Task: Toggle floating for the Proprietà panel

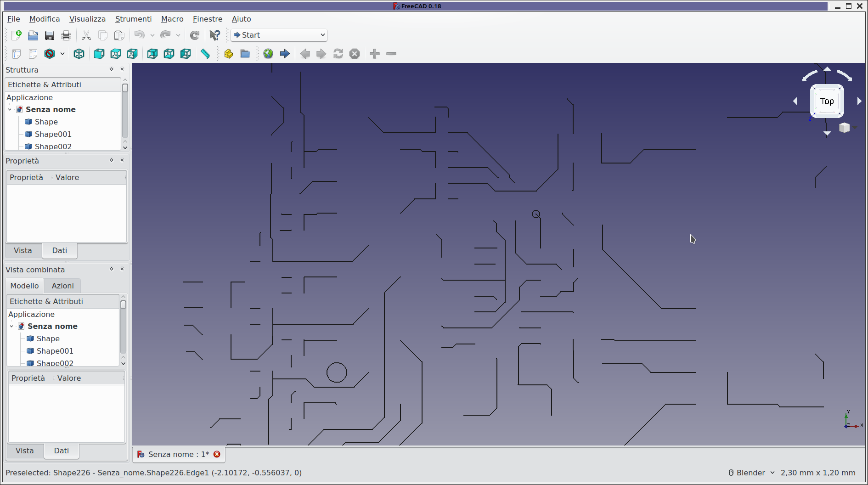Action: 112,160
